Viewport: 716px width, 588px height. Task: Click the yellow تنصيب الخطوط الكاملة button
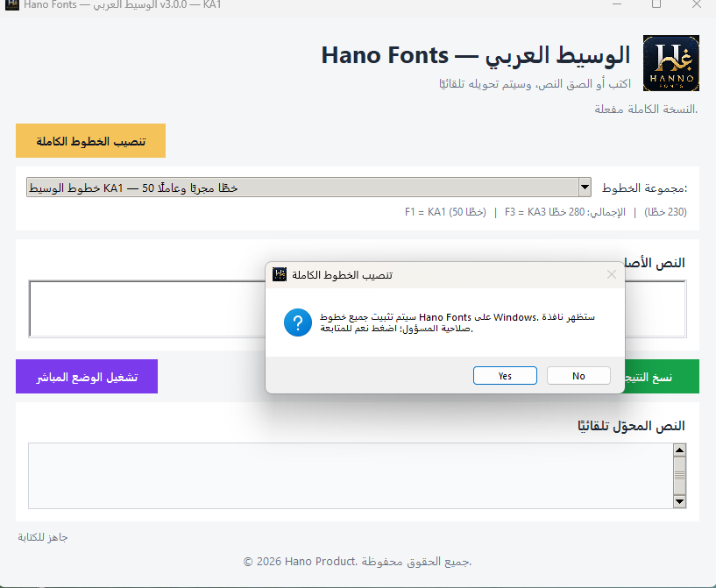pyautogui.click(x=90, y=140)
